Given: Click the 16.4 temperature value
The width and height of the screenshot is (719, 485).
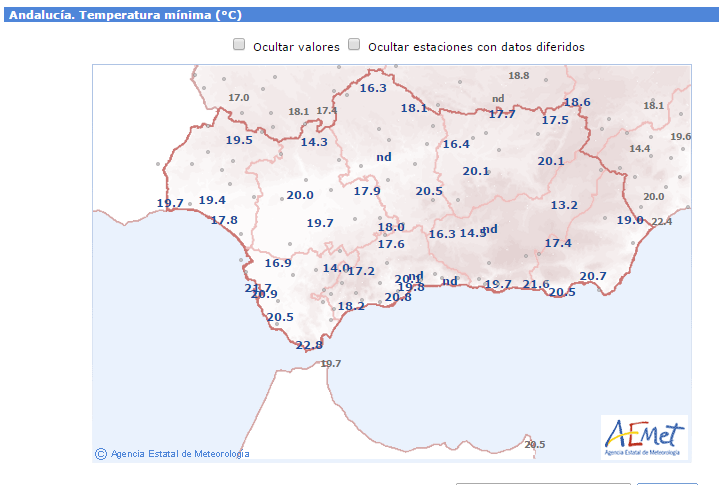Looking at the screenshot, I should pos(456,144).
